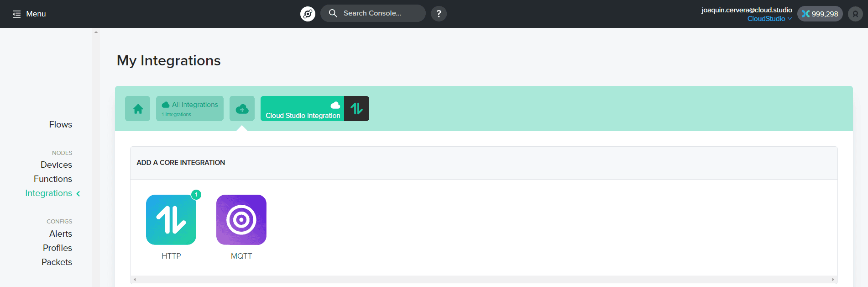
Task: Open Alerts in the sidebar
Action: pos(61,234)
